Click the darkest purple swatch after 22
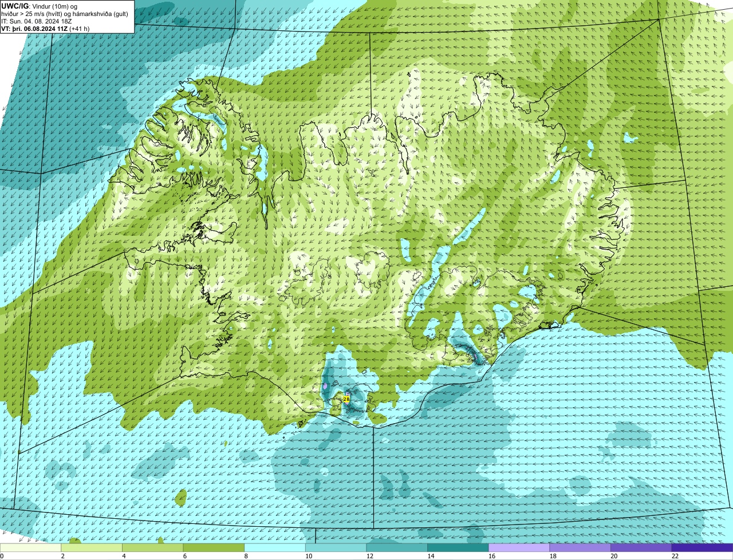The image size is (733, 560). tap(702, 548)
